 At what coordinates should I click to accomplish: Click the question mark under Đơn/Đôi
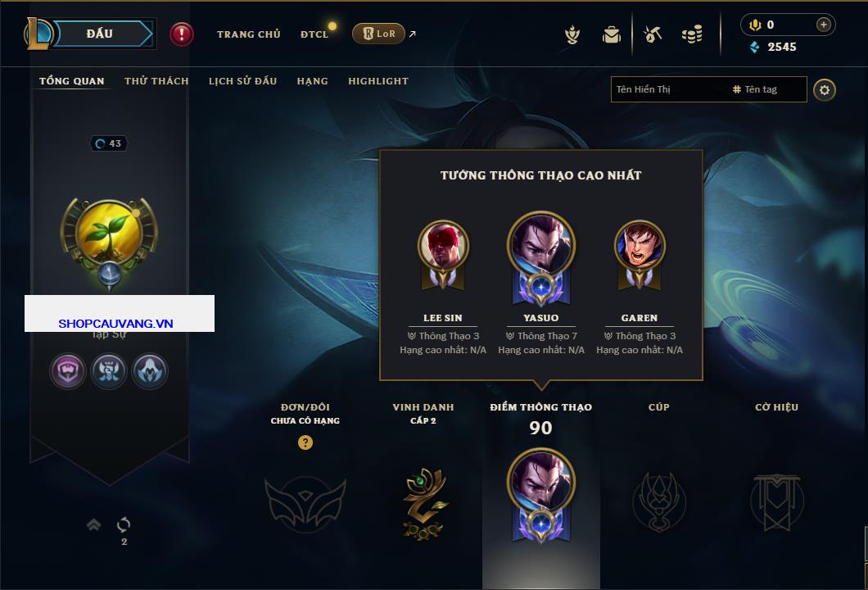[x=305, y=442]
